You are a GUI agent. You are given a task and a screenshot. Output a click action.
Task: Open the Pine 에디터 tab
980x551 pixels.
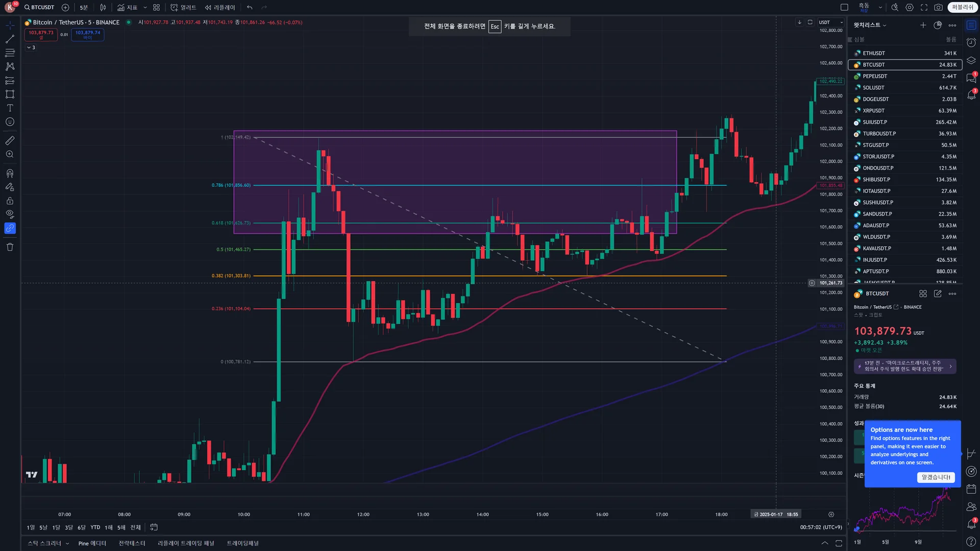click(x=92, y=543)
